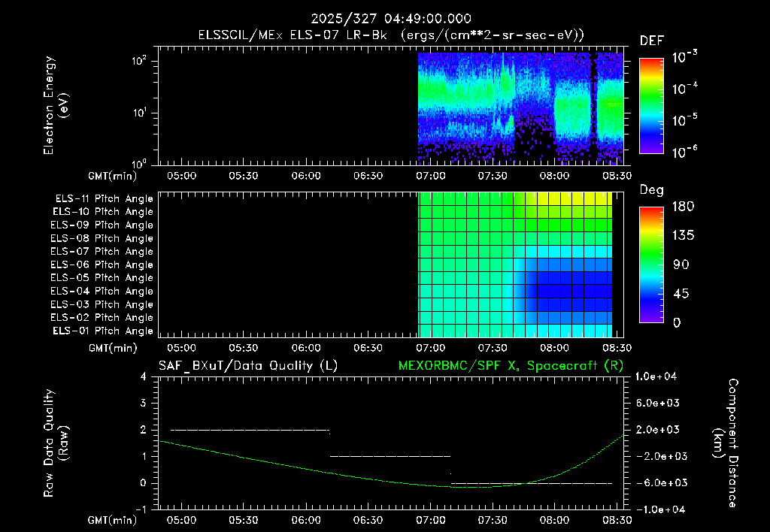Select the ELS-10 Pitch Angle row label

point(103,212)
